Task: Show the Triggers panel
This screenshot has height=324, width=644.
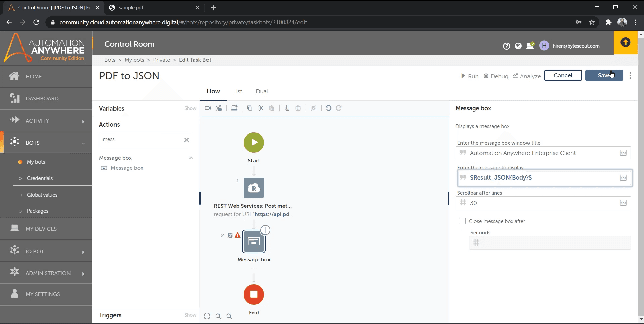Action: [x=190, y=315]
